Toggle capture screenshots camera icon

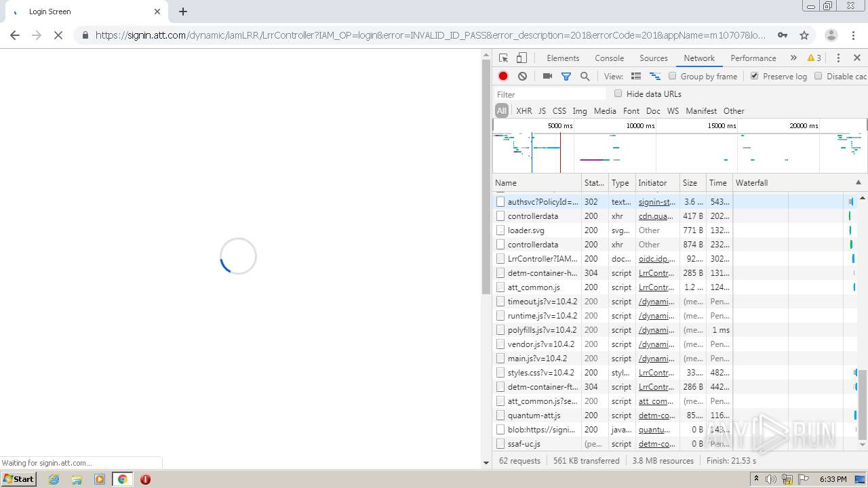[x=547, y=76]
